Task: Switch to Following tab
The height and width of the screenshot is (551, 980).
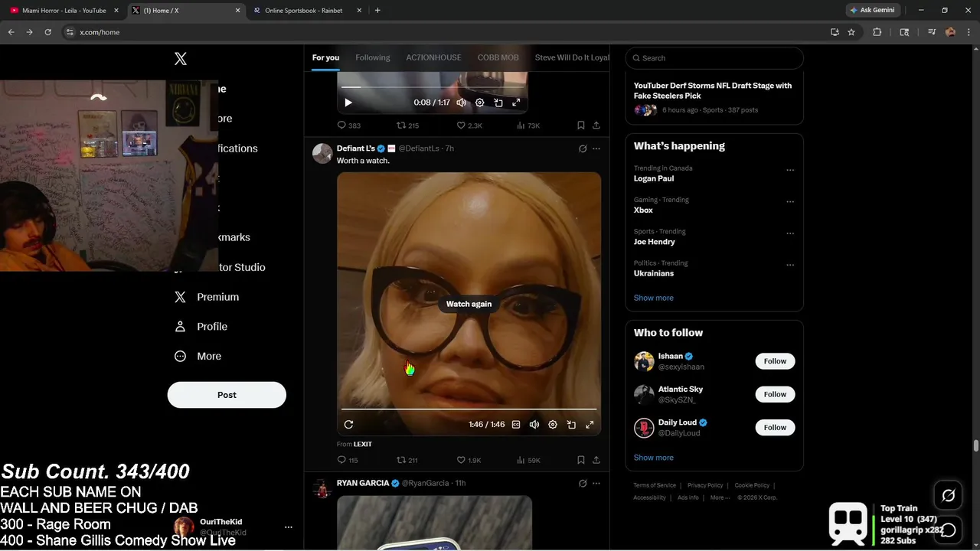Action: [x=373, y=57]
